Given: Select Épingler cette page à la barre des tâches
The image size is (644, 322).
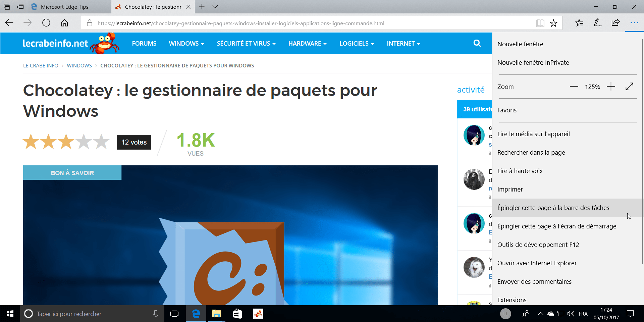Looking at the screenshot, I should (567, 208).
